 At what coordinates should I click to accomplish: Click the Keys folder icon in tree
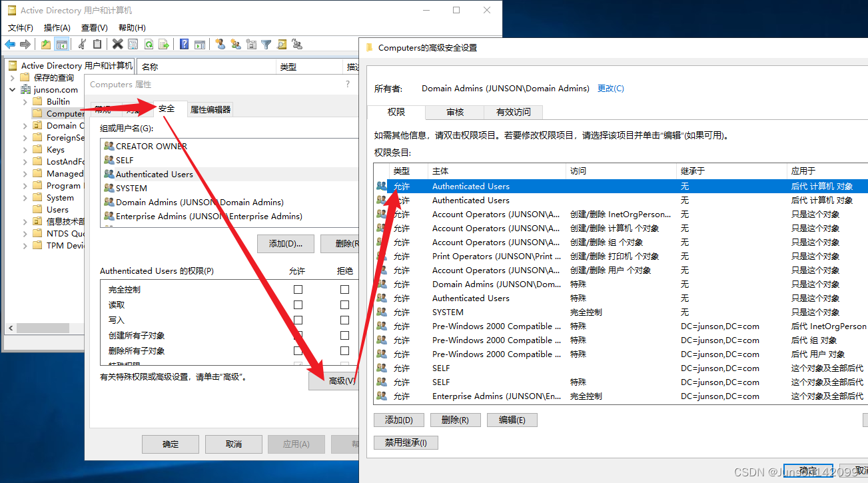37,149
